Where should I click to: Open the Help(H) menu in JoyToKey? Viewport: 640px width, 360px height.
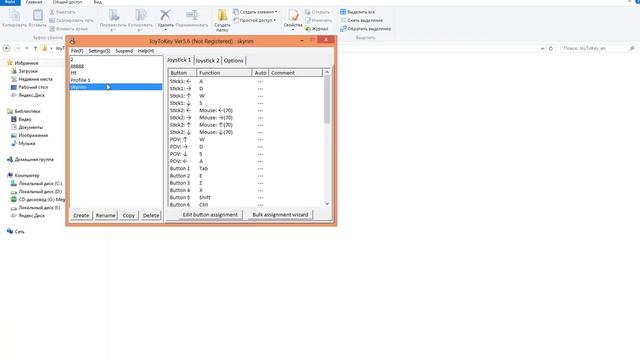click(146, 51)
